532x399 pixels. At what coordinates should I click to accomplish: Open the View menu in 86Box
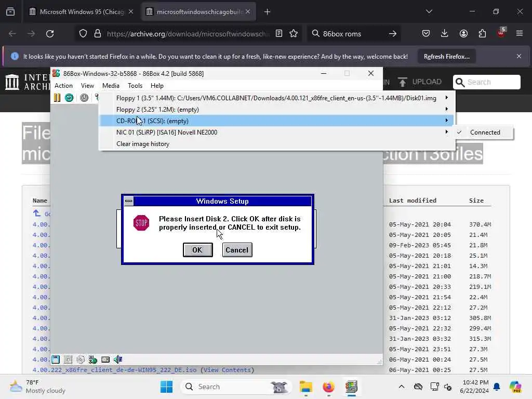[87, 86]
